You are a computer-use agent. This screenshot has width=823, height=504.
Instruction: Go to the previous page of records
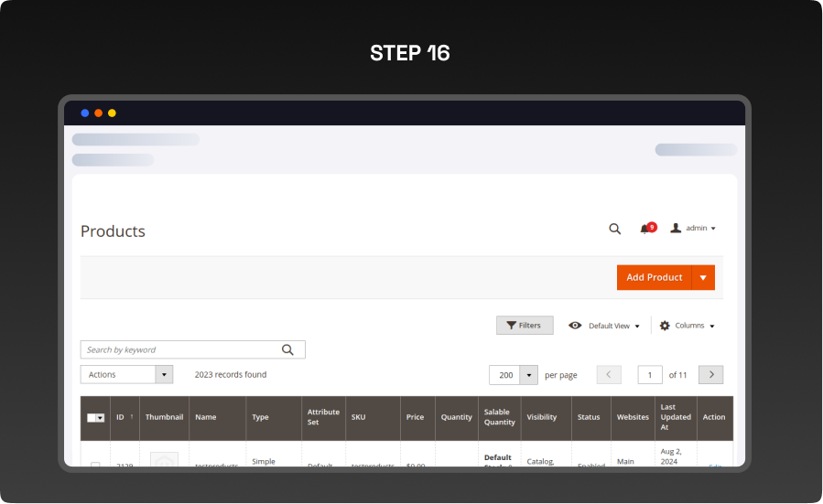[609, 375]
